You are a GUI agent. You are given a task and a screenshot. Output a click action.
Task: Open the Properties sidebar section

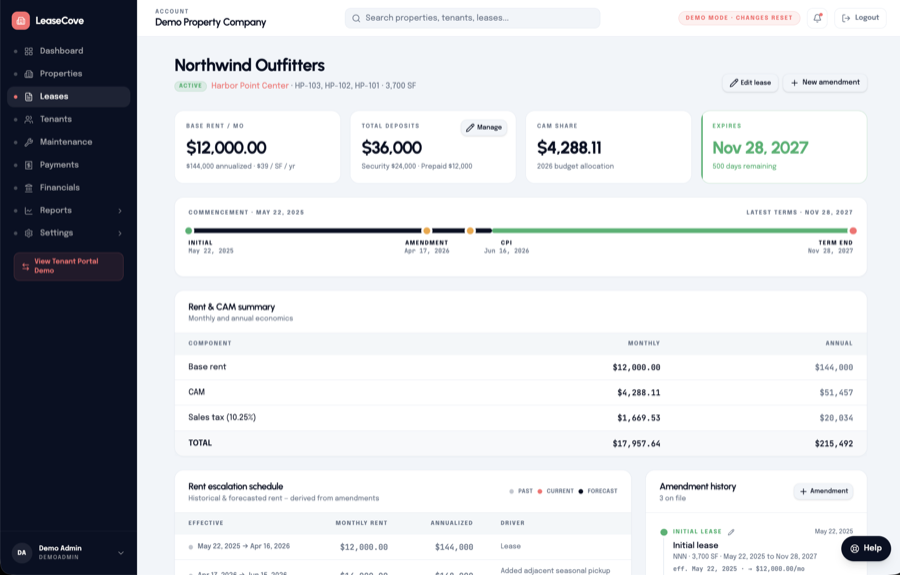(68, 73)
